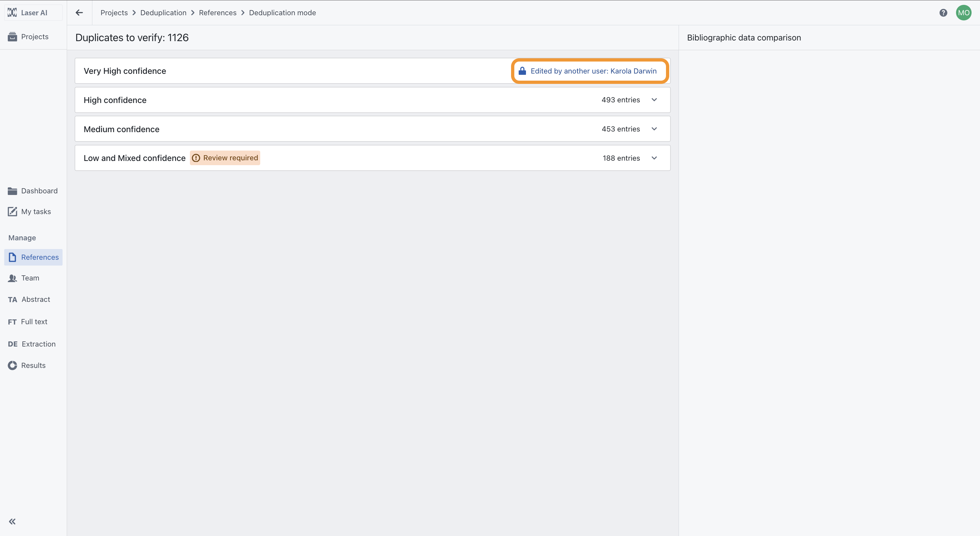Click the Review required warning badge
The width and height of the screenshot is (980, 536).
(225, 158)
